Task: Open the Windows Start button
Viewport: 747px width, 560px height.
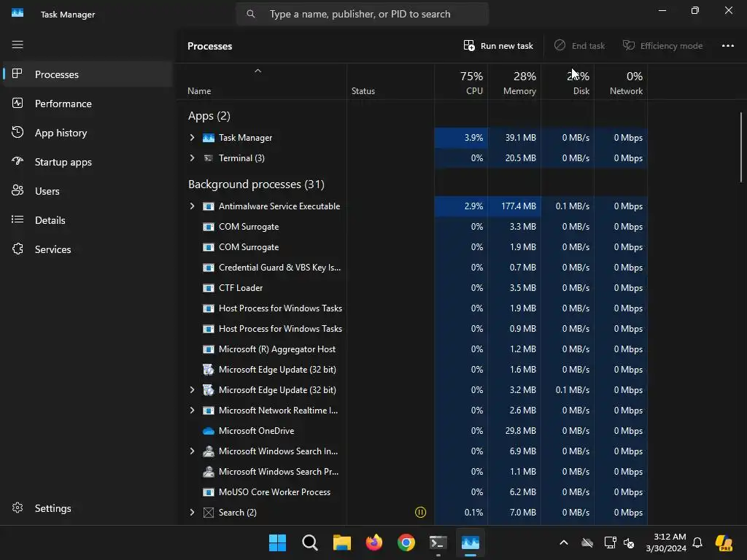Action: (277, 542)
